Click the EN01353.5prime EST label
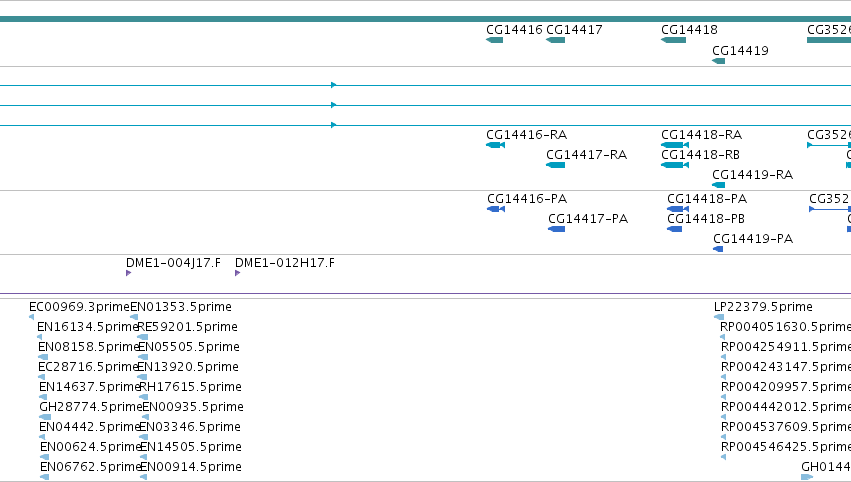 click(181, 307)
